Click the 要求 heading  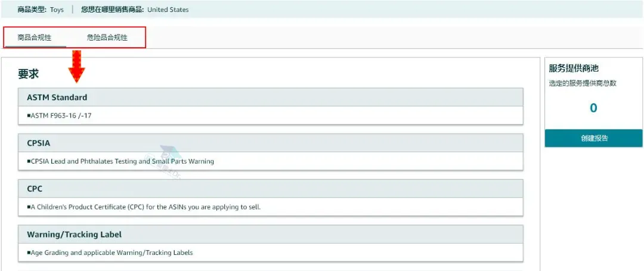[28, 74]
